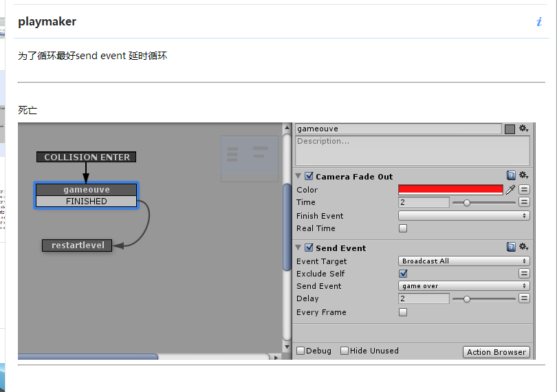Open Send Event action settings gear
557x392 pixels.
[523, 247]
